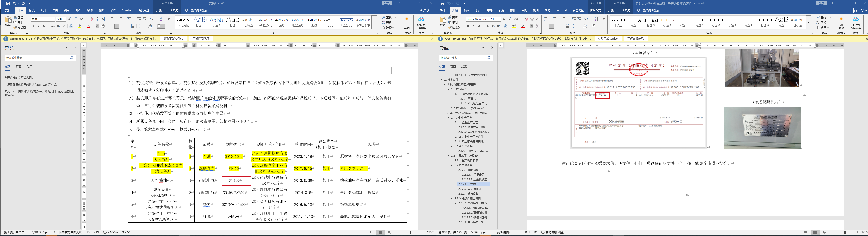
Task: Click the clear formatting eraser in left window
Action: [92, 19]
